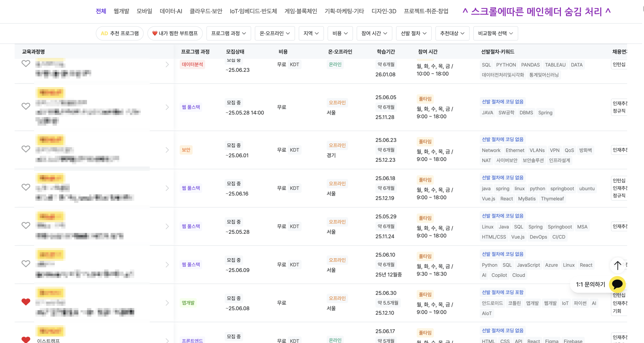Open the chevron on the ~25.06.16 deadline row

(167, 188)
